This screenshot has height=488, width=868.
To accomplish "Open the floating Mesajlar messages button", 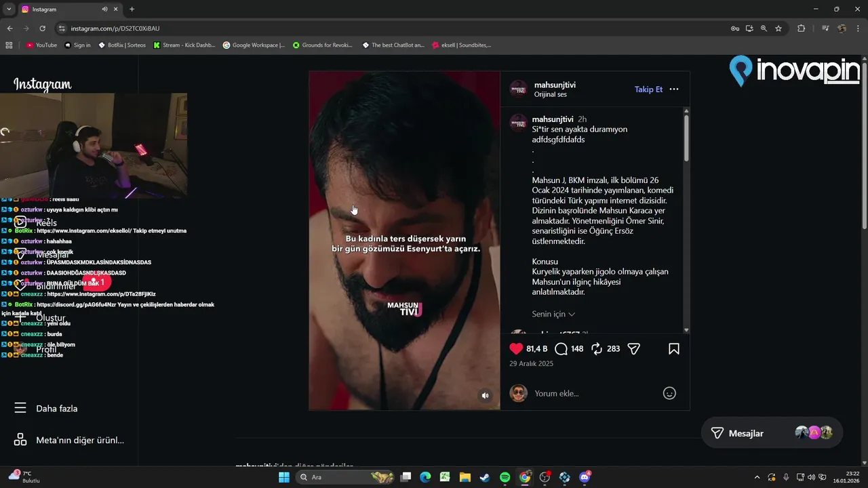I will pos(772,433).
